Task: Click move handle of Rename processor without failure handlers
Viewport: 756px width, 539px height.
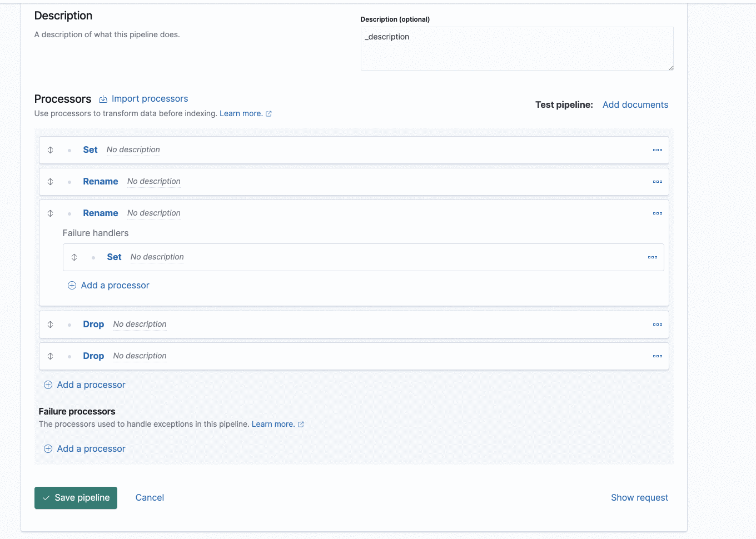Action: [51, 182]
